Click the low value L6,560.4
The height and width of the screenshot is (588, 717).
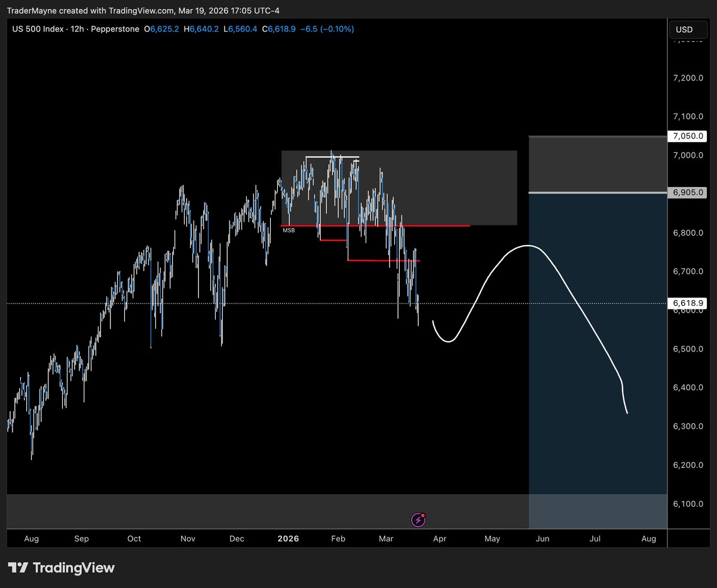(x=240, y=29)
